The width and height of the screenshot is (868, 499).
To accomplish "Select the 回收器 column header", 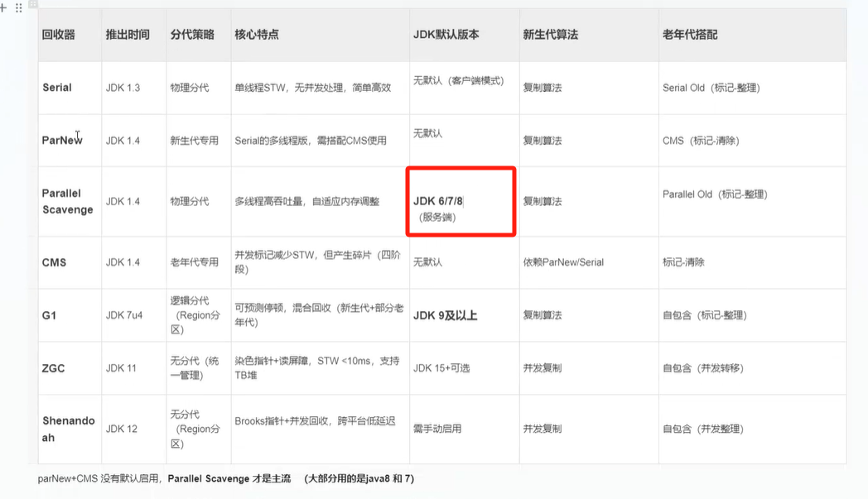I will pyautogui.click(x=59, y=35).
